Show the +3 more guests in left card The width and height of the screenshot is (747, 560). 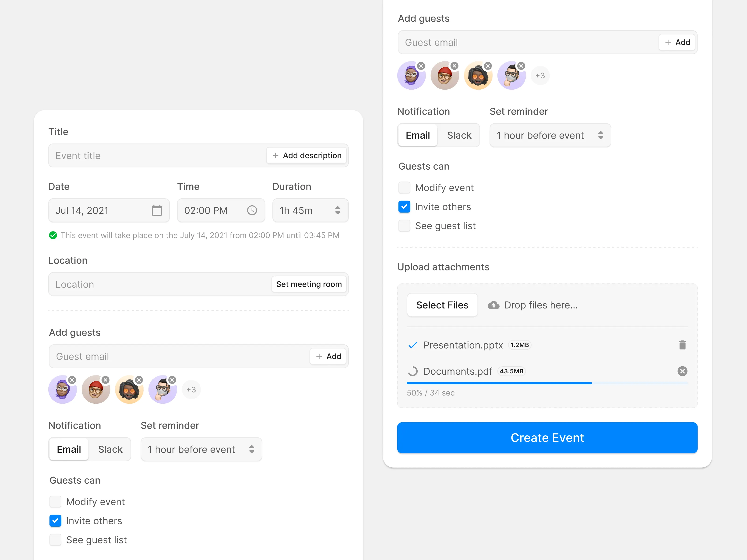click(191, 389)
